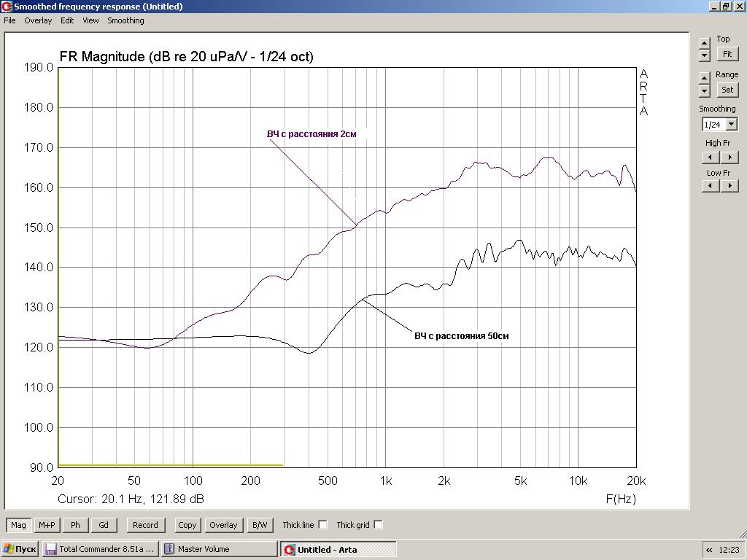Image resolution: width=747 pixels, height=560 pixels.
Task: Open the Edit menu
Action: tap(67, 20)
